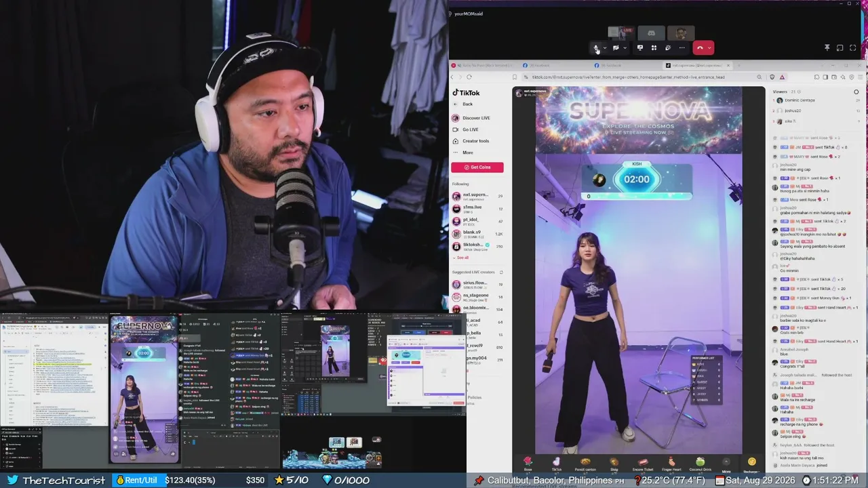The image size is (868, 488).
Task: Open the ns_stageone suggested creator
Action: [x=477, y=297]
